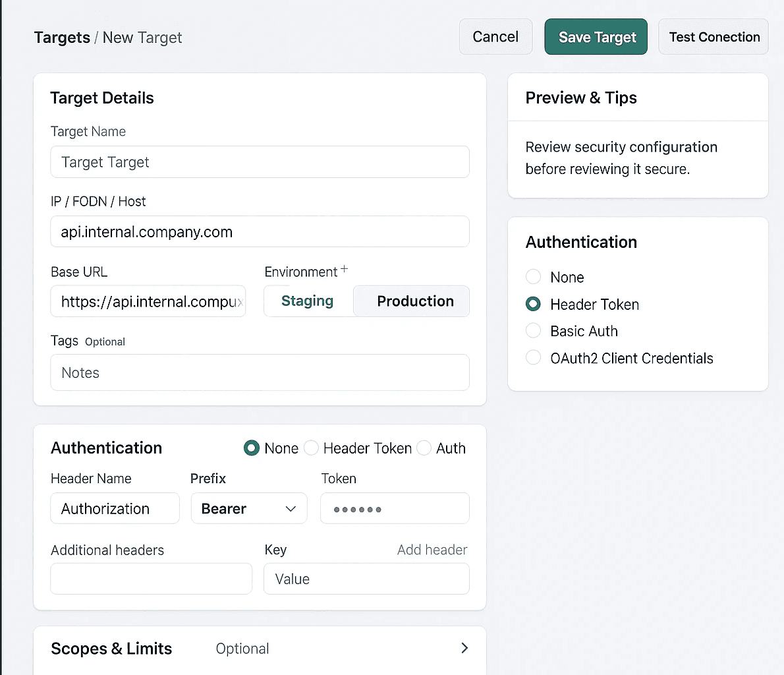
Task: Click the Add header link
Action: coord(432,550)
